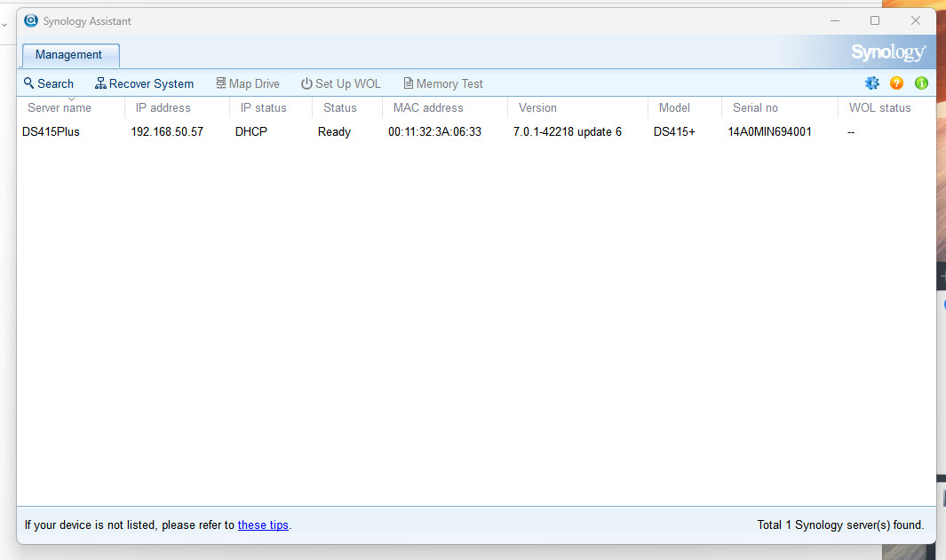Click the MAC address column header
This screenshot has height=560, width=946.
[445, 107]
